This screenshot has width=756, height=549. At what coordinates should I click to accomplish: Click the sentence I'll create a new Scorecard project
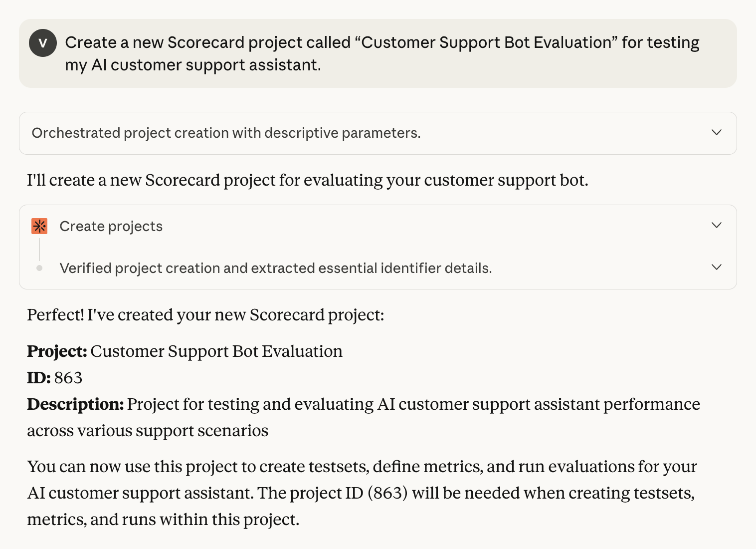click(308, 180)
